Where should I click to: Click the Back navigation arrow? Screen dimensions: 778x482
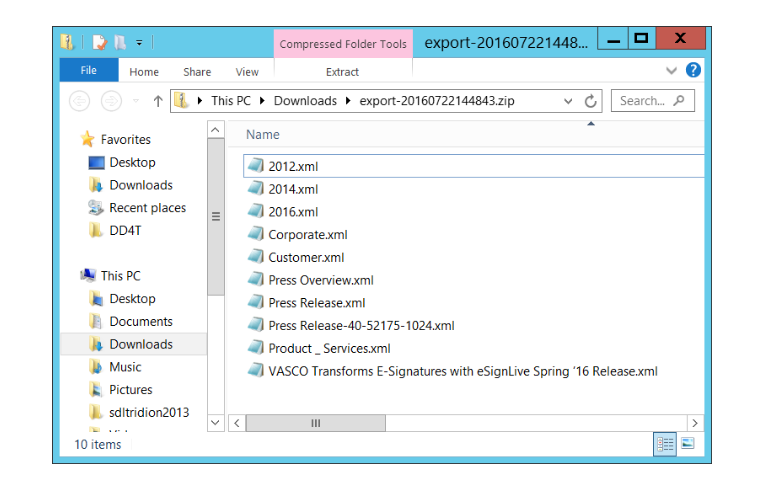pyautogui.click(x=79, y=101)
